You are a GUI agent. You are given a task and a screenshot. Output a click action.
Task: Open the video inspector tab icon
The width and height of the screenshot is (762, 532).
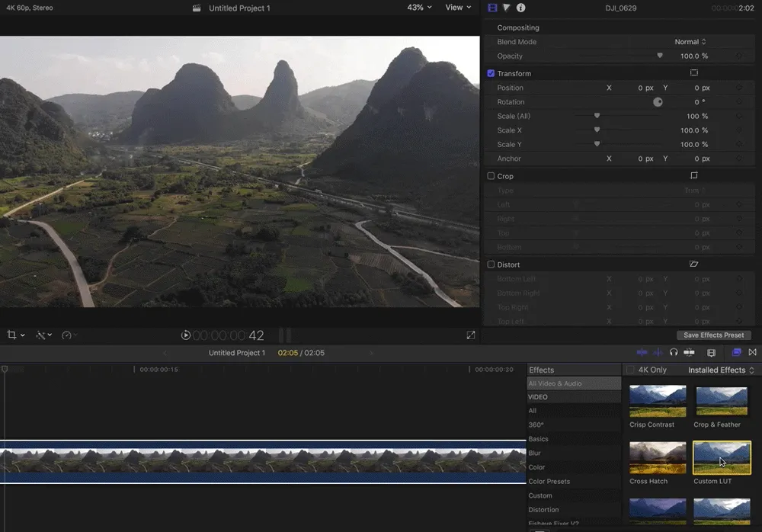(492, 8)
